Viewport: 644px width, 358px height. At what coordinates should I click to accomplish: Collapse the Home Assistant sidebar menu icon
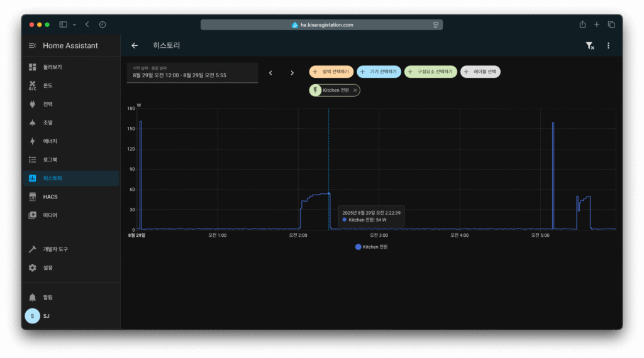click(33, 46)
